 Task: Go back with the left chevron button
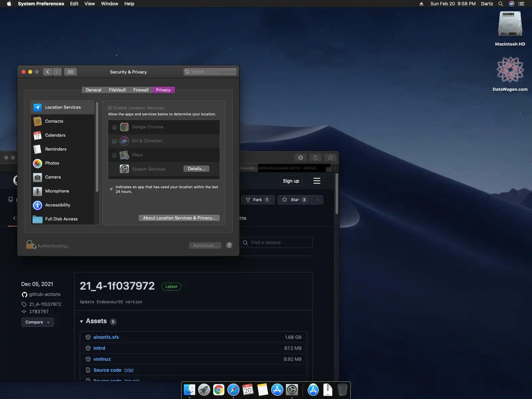click(48, 72)
